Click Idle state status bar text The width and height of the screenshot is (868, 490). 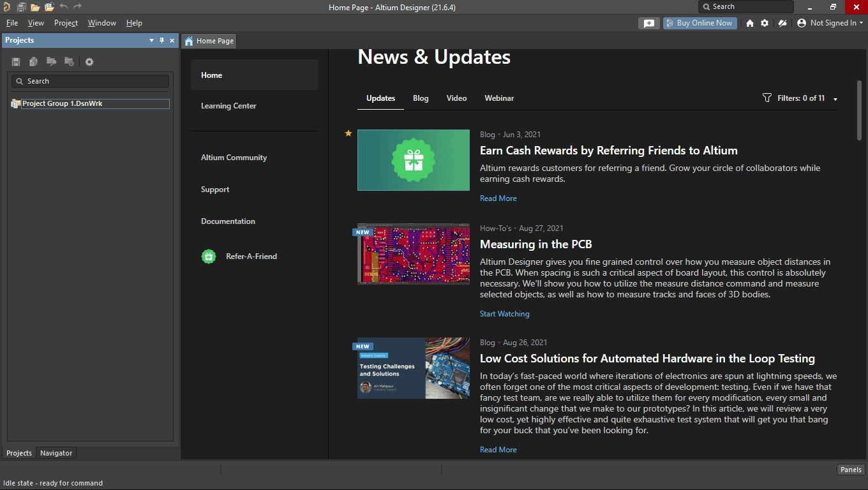53,483
